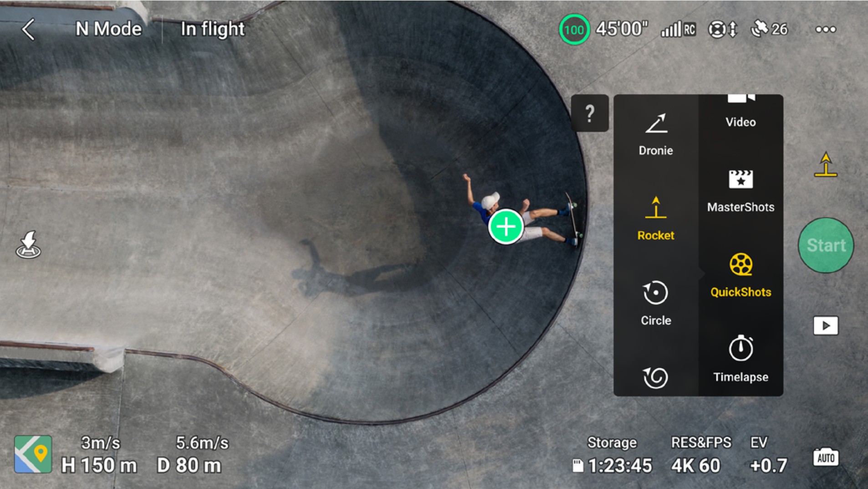Tap the auto landing/return-to-home icon
Image resolution: width=868 pixels, height=489 pixels.
(28, 244)
